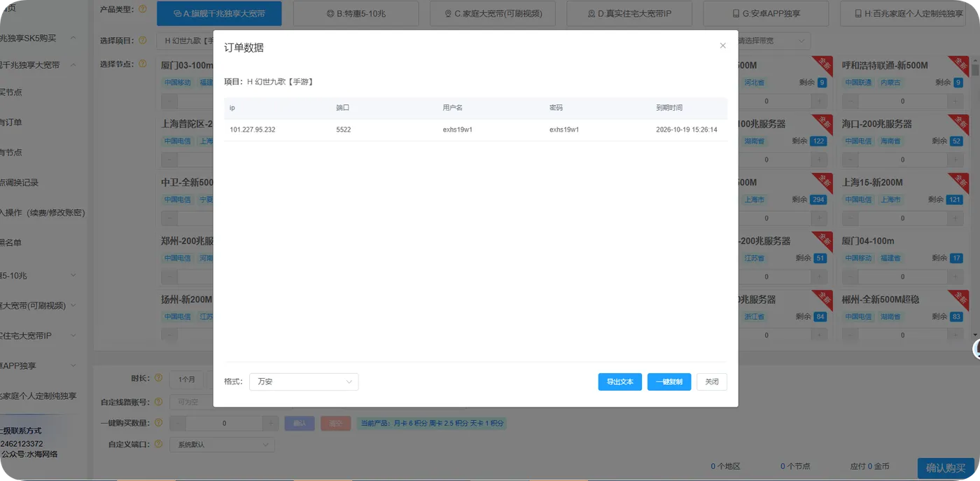Screen dimensions: 980x481
Task: Click the 关闭 button in the dialog
Action: [x=712, y=382]
